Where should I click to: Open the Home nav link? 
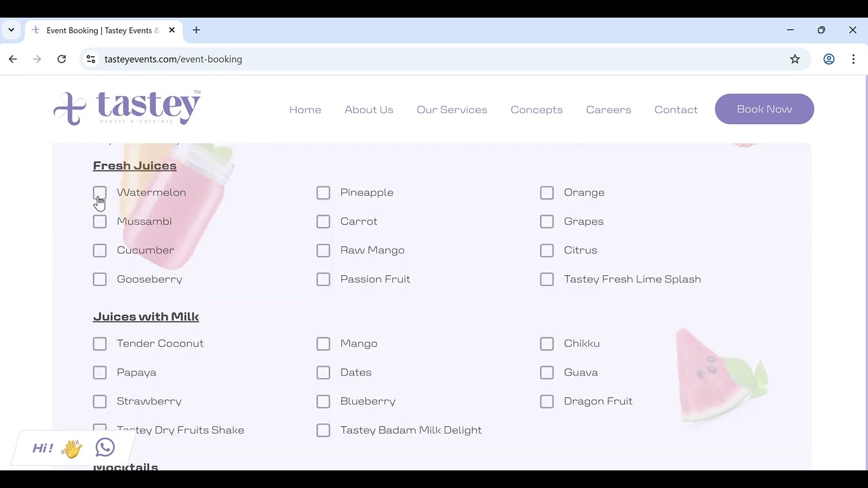[x=305, y=110]
